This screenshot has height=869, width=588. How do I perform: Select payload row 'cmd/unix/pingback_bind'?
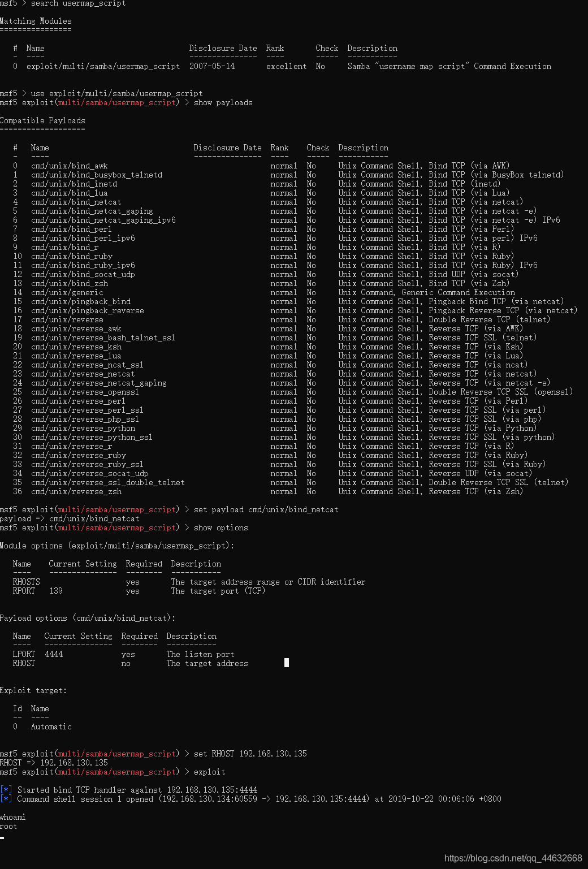[288, 301]
